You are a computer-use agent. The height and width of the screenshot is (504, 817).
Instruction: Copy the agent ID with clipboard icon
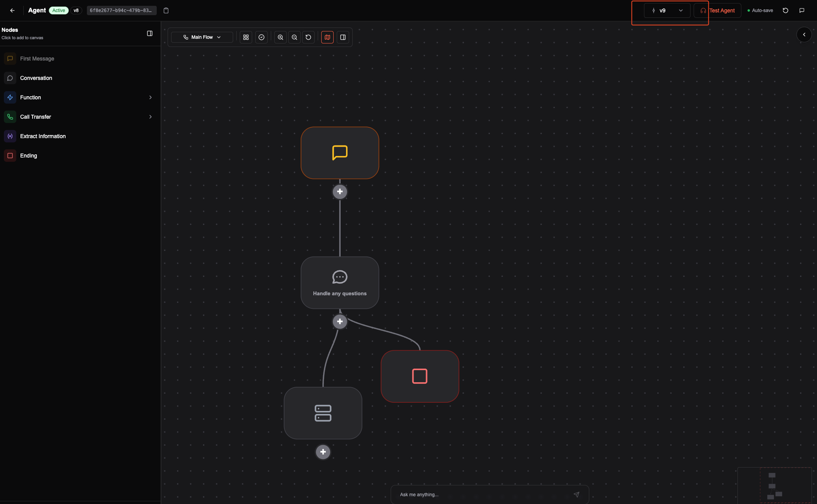click(x=166, y=10)
